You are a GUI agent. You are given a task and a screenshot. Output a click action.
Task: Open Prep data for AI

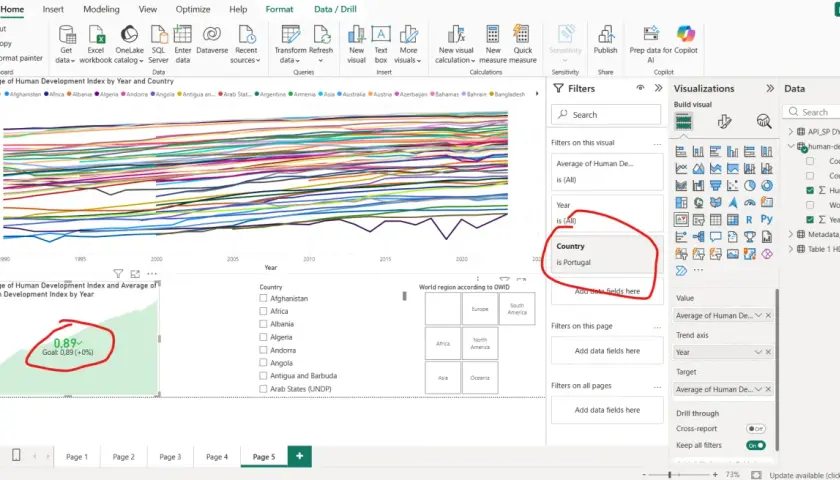(650, 45)
